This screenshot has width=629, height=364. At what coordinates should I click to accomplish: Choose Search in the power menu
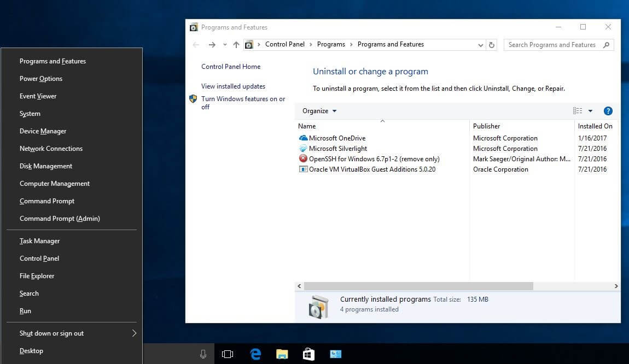click(30, 293)
